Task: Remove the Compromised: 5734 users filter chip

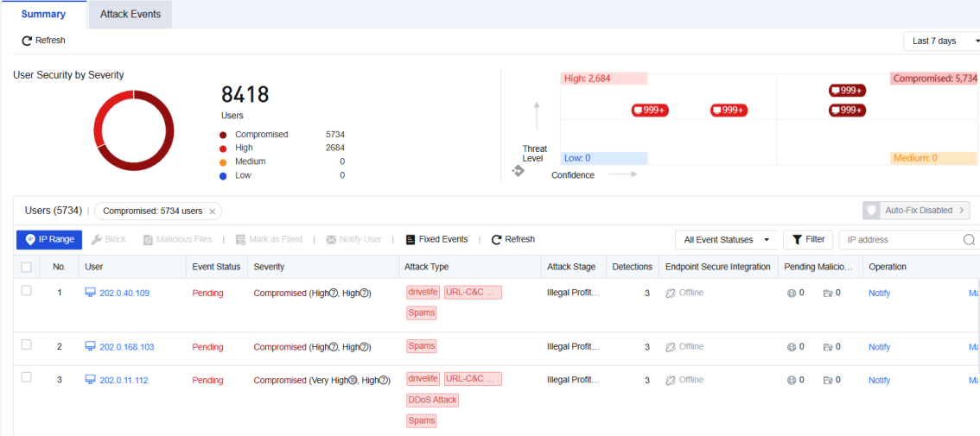Action: point(212,212)
